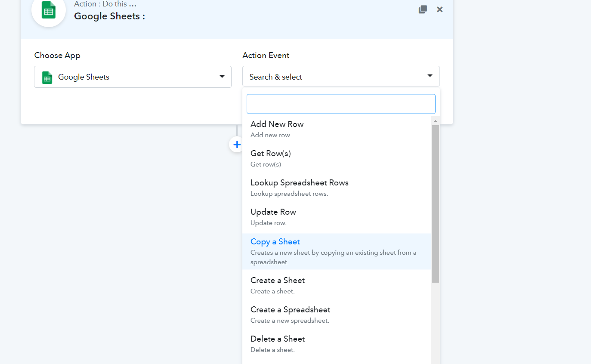Select the Add New Row action
This screenshot has width=591, height=364.
click(x=337, y=129)
